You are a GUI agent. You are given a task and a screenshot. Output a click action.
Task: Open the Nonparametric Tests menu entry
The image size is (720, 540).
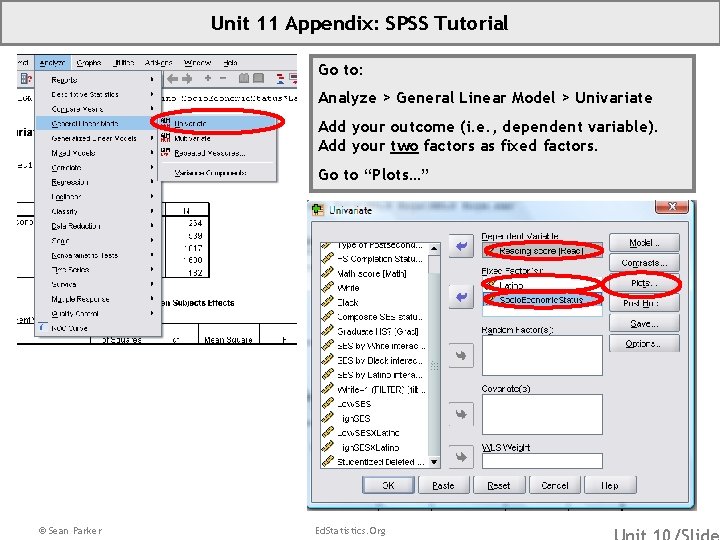click(x=98, y=255)
